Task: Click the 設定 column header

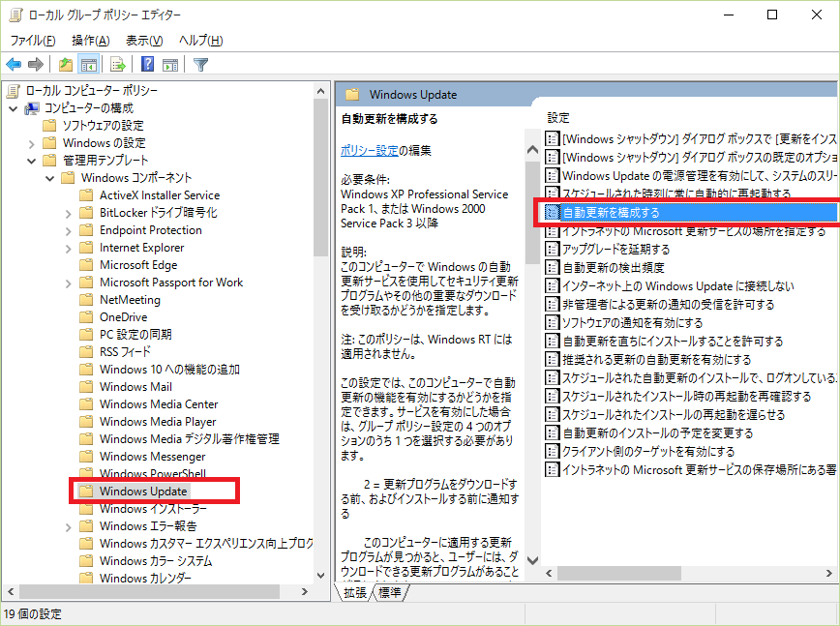Action: pyautogui.click(x=558, y=117)
